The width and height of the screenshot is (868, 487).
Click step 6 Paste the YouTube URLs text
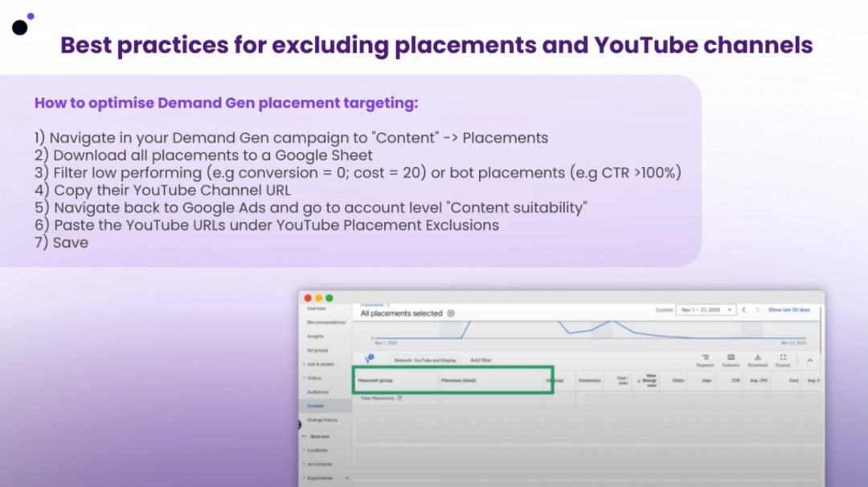(266, 225)
